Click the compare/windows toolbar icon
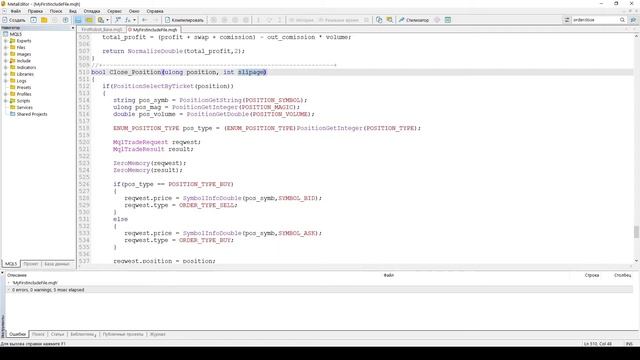Viewport: 640px width, 360px height. [x=100, y=20]
